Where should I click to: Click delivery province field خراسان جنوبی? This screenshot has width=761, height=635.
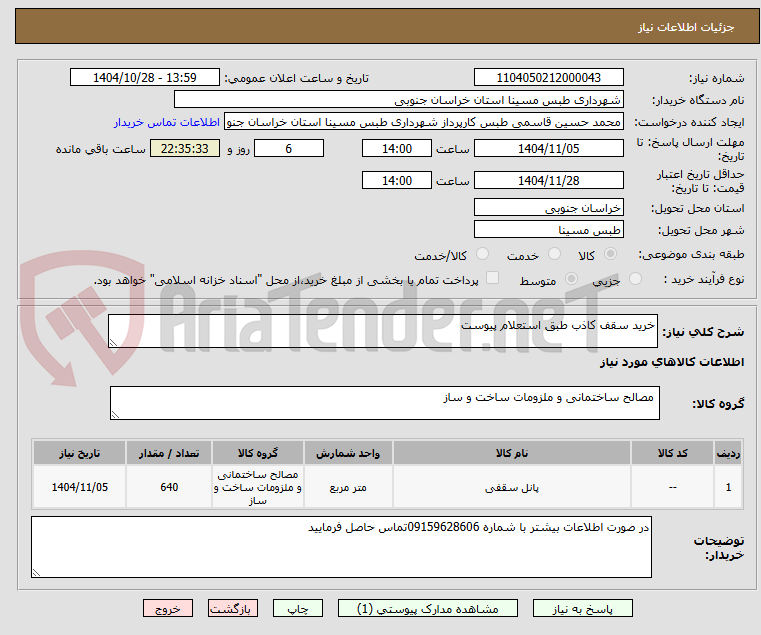pos(548,208)
